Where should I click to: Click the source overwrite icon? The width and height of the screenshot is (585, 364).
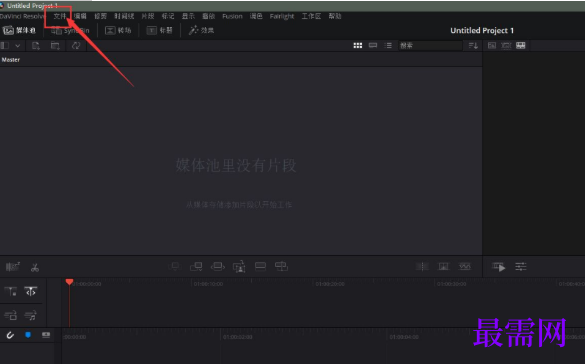click(281, 266)
